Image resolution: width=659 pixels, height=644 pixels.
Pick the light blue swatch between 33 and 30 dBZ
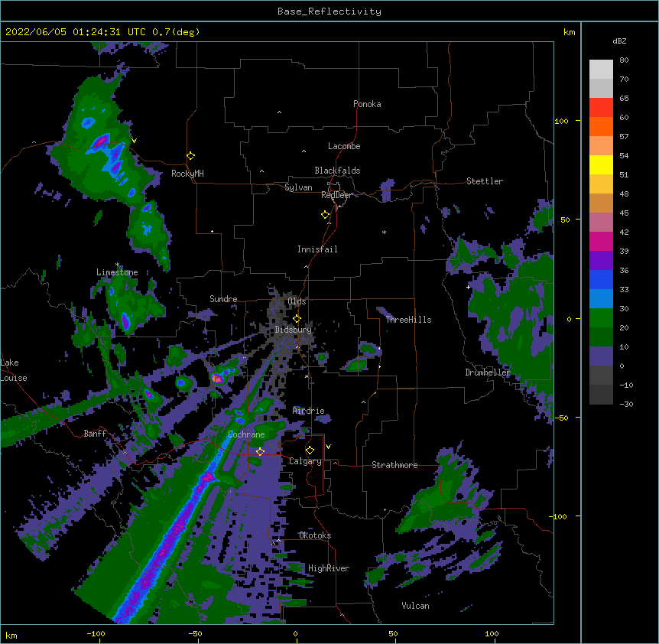point(601,299)
